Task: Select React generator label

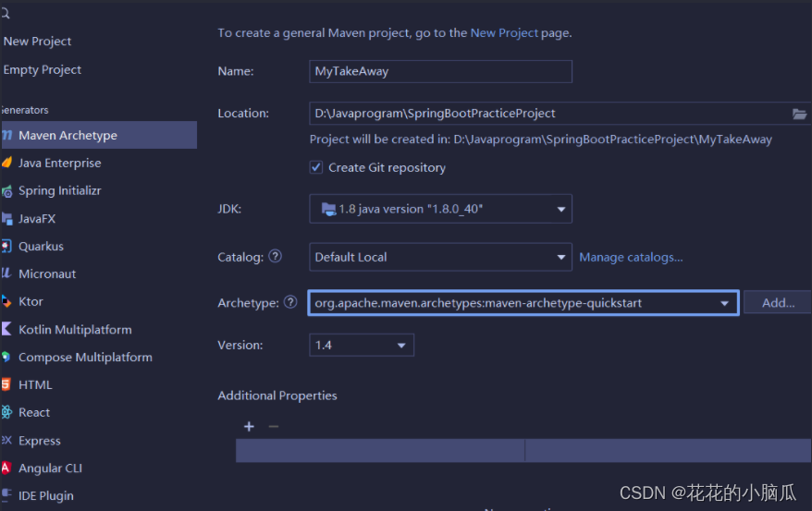Action: point(34,412)
